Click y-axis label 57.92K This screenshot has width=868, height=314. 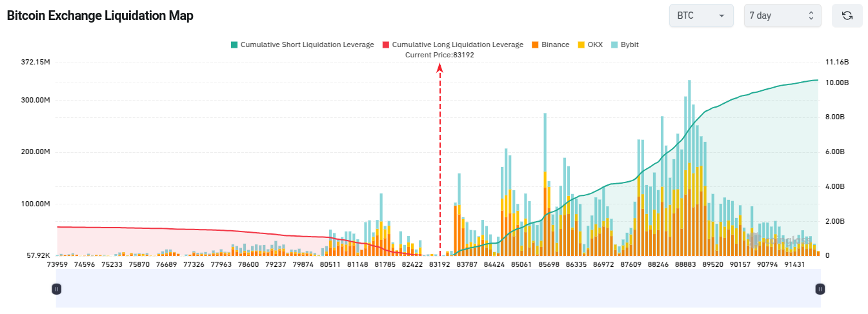click(39, 256)
